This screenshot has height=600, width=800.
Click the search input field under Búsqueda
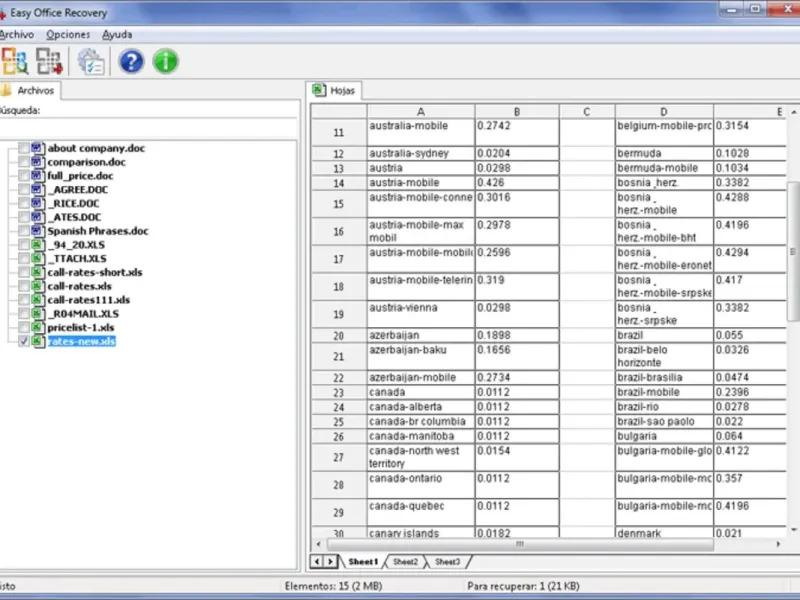coord(148,127)
